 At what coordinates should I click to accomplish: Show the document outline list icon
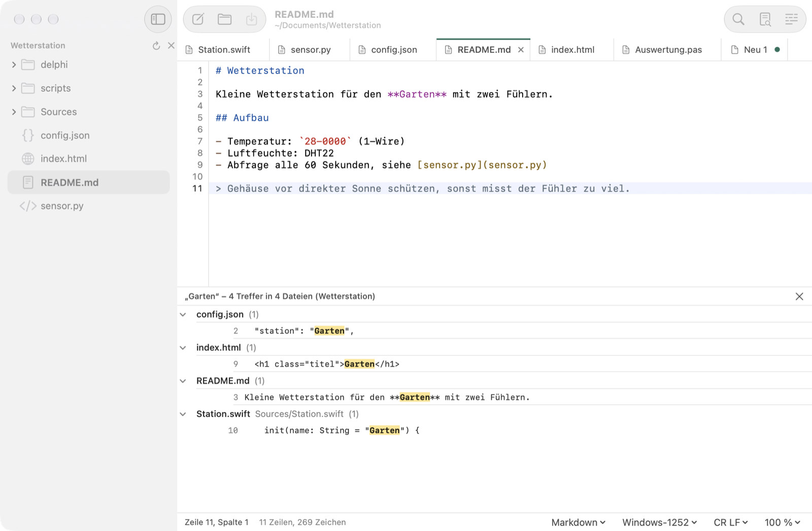tap(792, 19)
